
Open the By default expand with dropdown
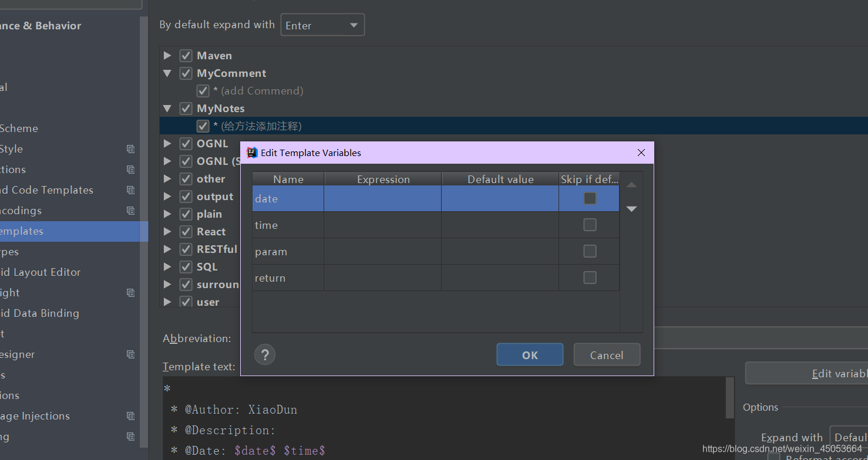(322, 25)
